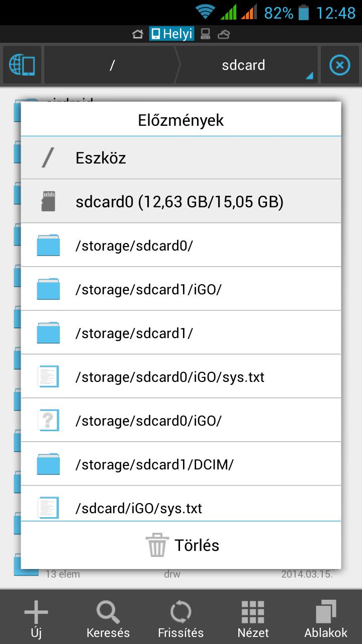The width and height of the screenshot is (362, 644).
Task: Select the Helyi tab
Action: (x=171, y=34)
